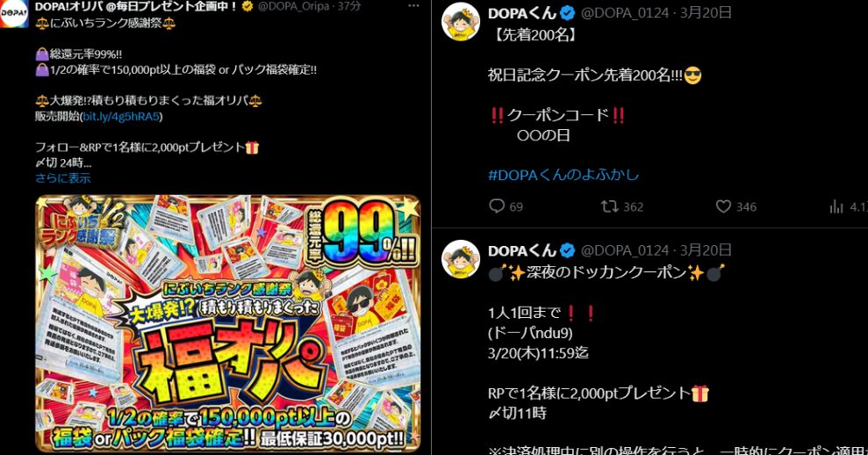This screenshot has width=868, height=455.
Task: Click the DOPAくん display name on first tweet
Action: 522,13
